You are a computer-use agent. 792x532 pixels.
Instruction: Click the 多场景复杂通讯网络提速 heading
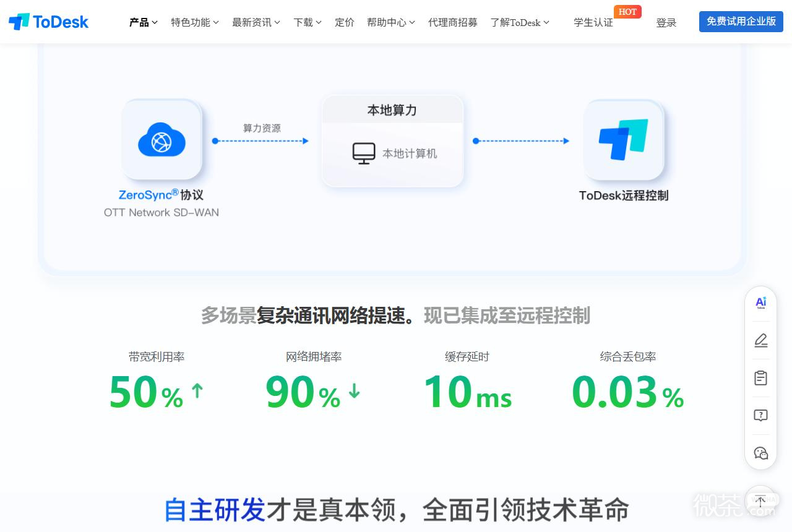395,315
